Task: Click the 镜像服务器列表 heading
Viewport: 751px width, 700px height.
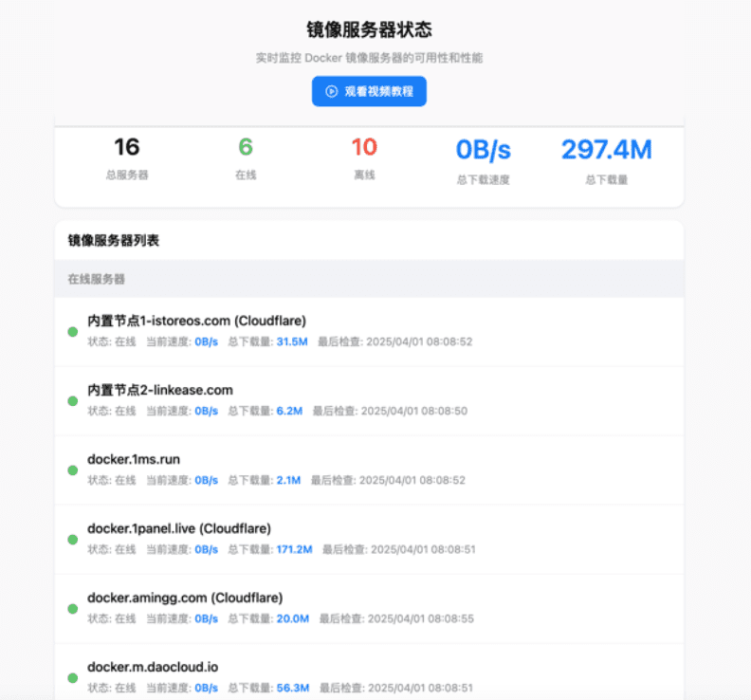Action: (x=114, y=241)
